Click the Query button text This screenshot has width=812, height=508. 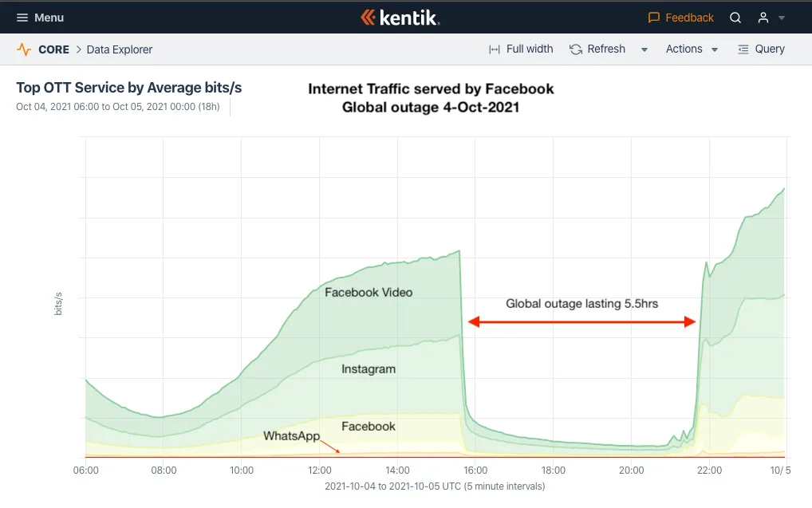point(770,49)
